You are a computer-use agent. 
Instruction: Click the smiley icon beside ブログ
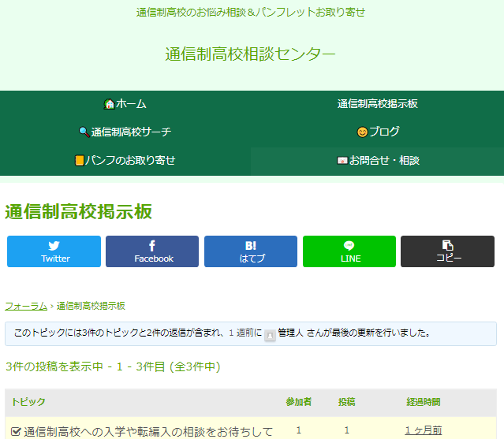[x=362, y=132]
